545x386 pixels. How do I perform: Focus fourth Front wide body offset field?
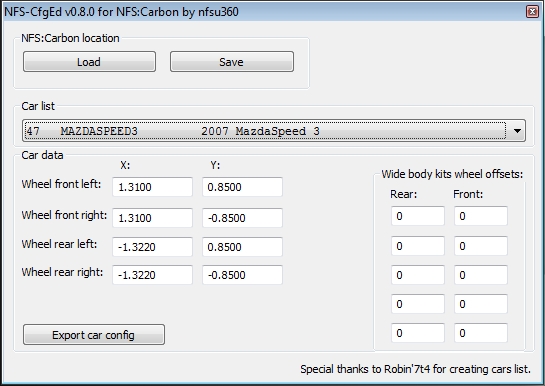coord(481,304)
